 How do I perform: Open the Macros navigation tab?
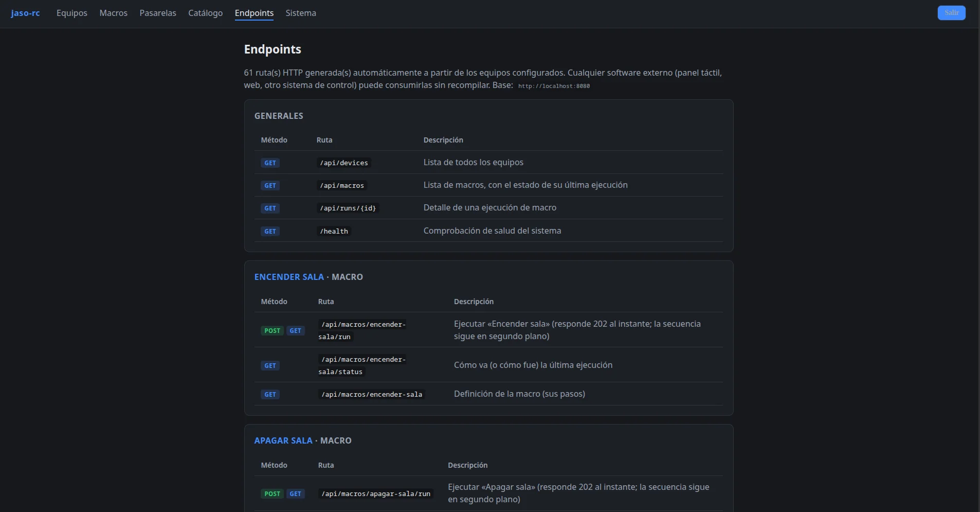(114, 13)
